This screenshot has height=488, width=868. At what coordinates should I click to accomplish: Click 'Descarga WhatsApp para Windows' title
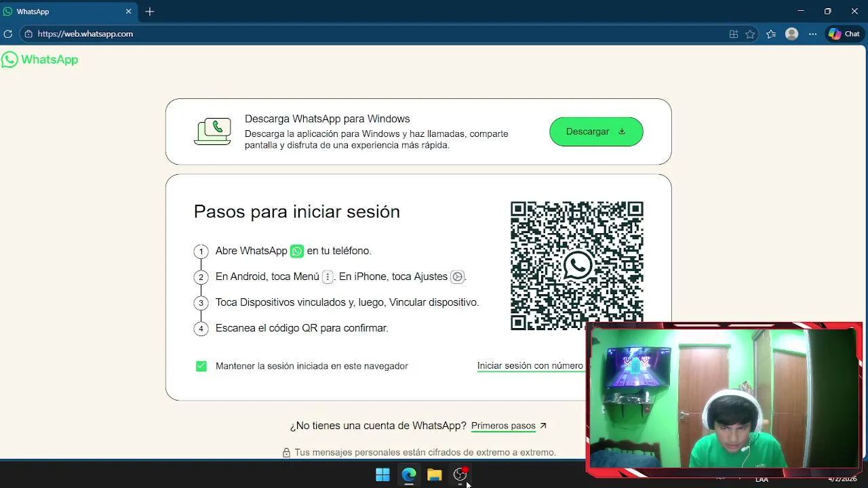[327, 119]
